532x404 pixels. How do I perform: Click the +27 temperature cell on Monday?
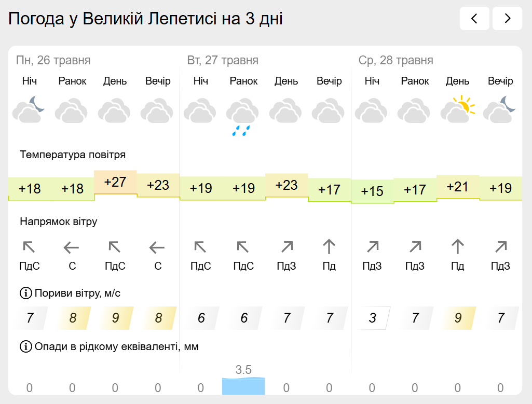coord(115,182)
